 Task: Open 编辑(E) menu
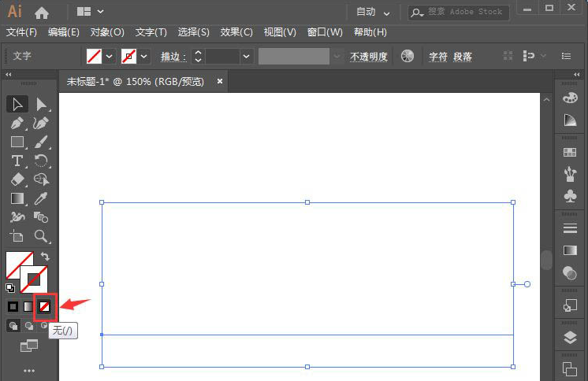[x=64, y=32]
